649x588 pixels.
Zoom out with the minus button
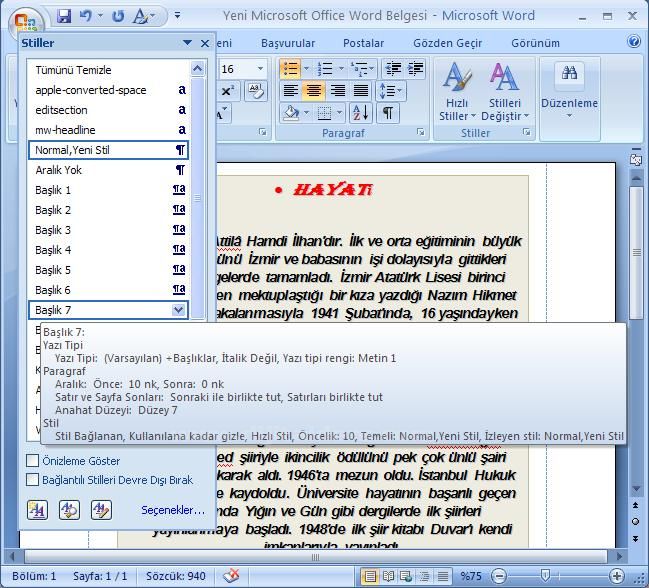pyautogui.click(x=499, y=576)
